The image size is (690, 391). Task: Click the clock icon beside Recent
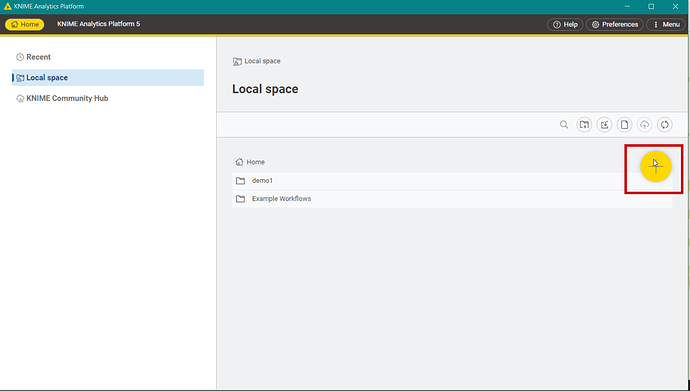[x=20, y=57]
